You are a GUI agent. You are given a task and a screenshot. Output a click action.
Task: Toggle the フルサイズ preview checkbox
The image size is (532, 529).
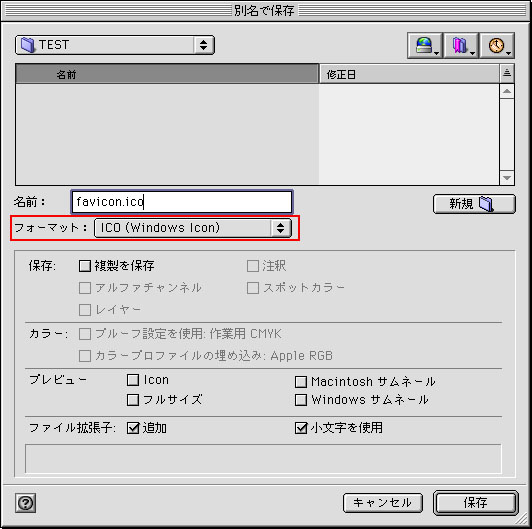click(133, 400)
